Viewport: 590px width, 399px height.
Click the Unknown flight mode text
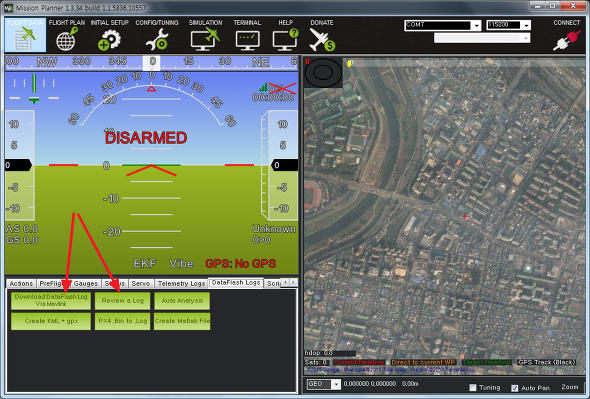274,229
